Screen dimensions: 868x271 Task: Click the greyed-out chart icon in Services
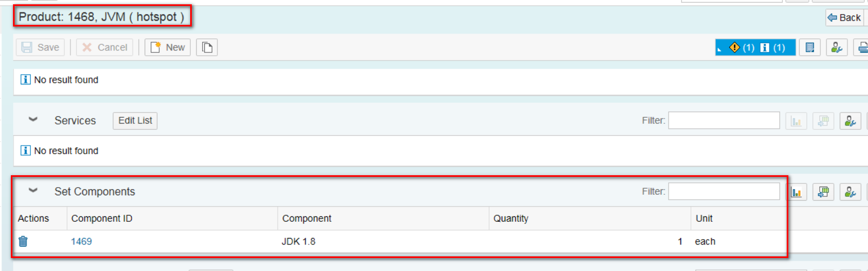coord(796,121)
